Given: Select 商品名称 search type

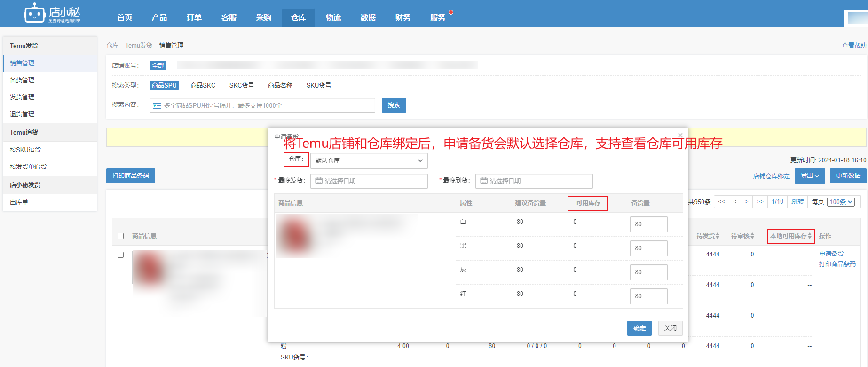Looking at the screenshot, I should pos(280,85).
